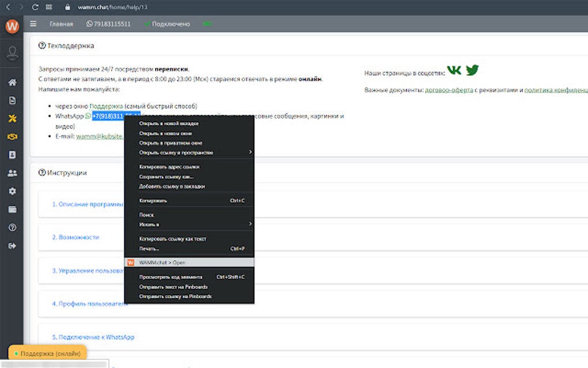
Task: Select Поиск in context menu
Action: pos(190,215)
